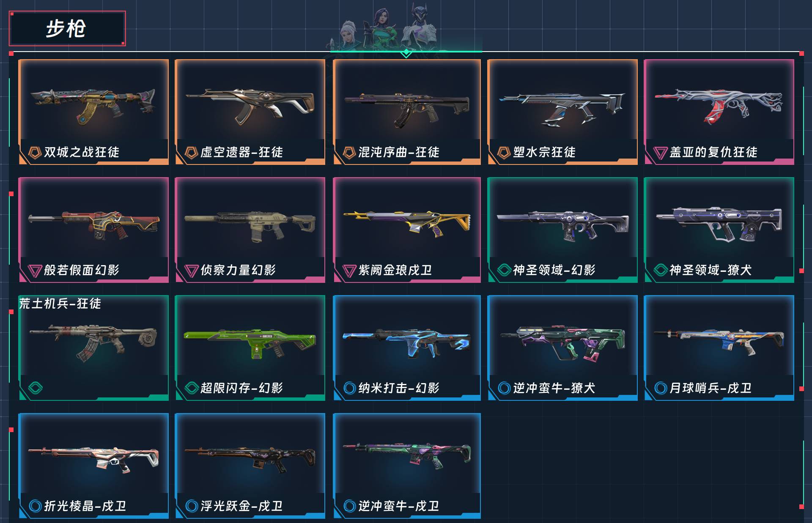
Task: Click the orange tier icon beside 双城之战狂徒
Action: coord(34,152)
